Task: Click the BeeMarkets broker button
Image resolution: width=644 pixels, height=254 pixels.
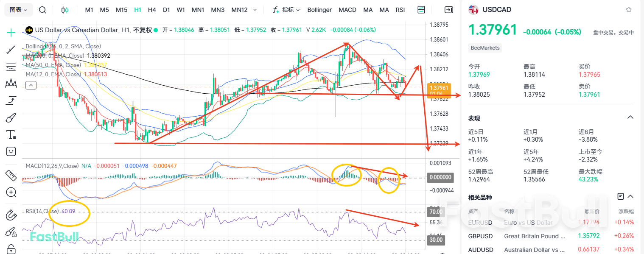Action: (x=485, y=48)
